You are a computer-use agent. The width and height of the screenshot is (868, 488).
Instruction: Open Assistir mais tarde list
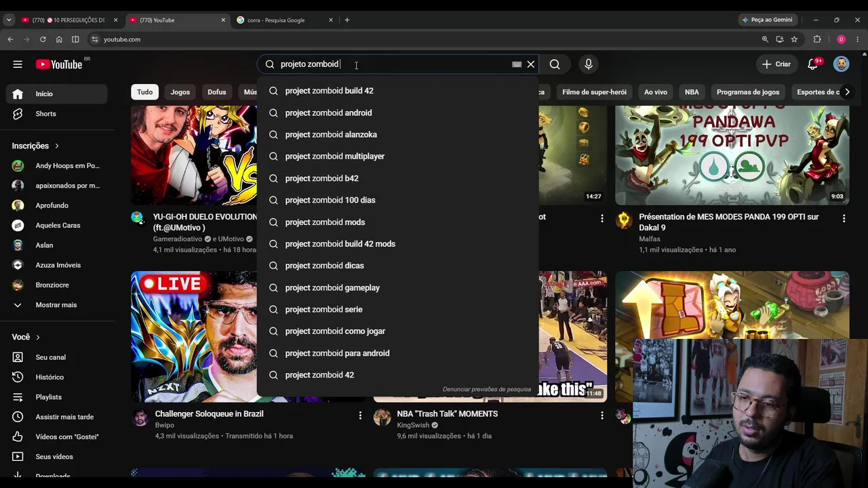click(56, 417)
